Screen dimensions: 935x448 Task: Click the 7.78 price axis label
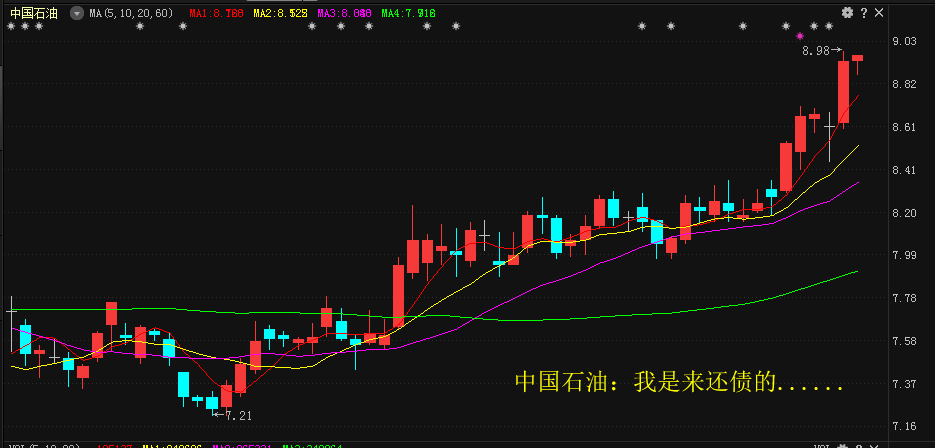[906, 298]
